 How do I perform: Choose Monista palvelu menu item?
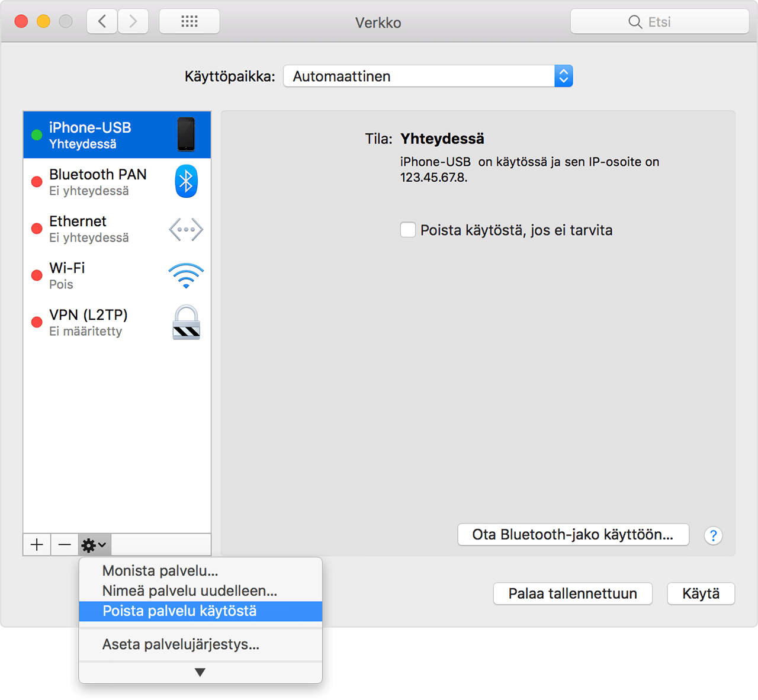coord(201,571)
